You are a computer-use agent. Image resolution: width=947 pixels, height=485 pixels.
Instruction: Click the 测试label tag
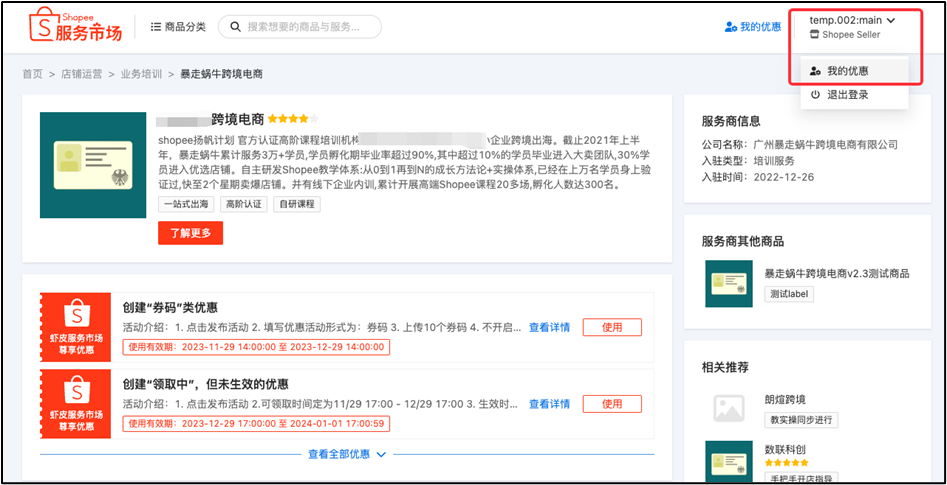pyautogui.click(x=789, y=294)
